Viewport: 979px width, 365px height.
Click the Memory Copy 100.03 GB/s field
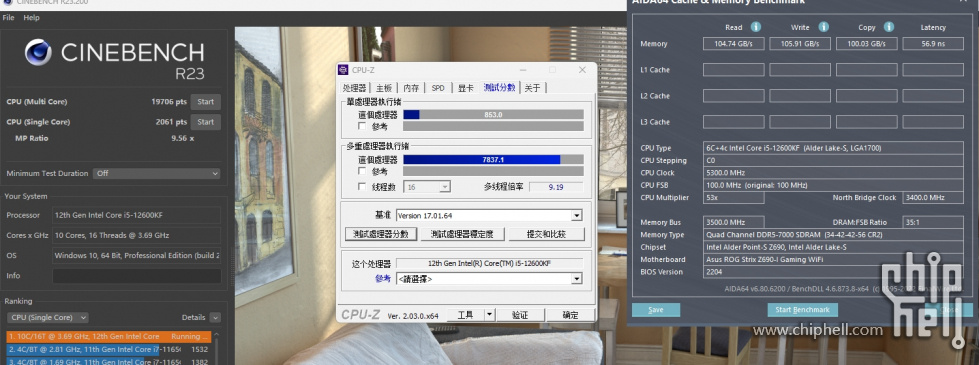tap(867, 44)
